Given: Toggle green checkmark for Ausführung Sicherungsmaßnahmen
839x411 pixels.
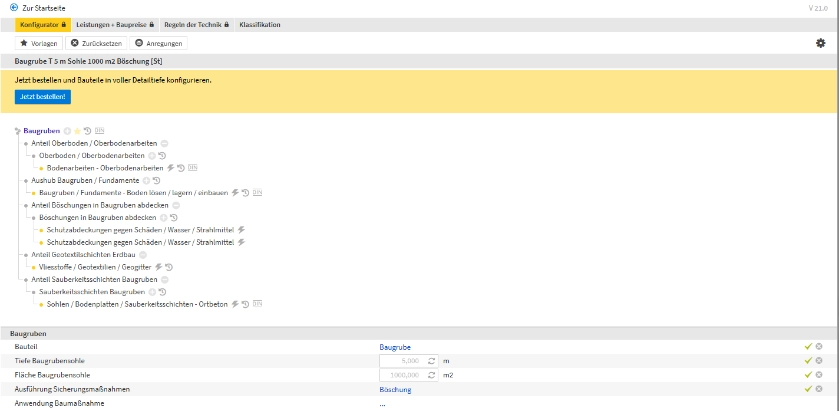Looking at the screenshot, I should 807,389.
